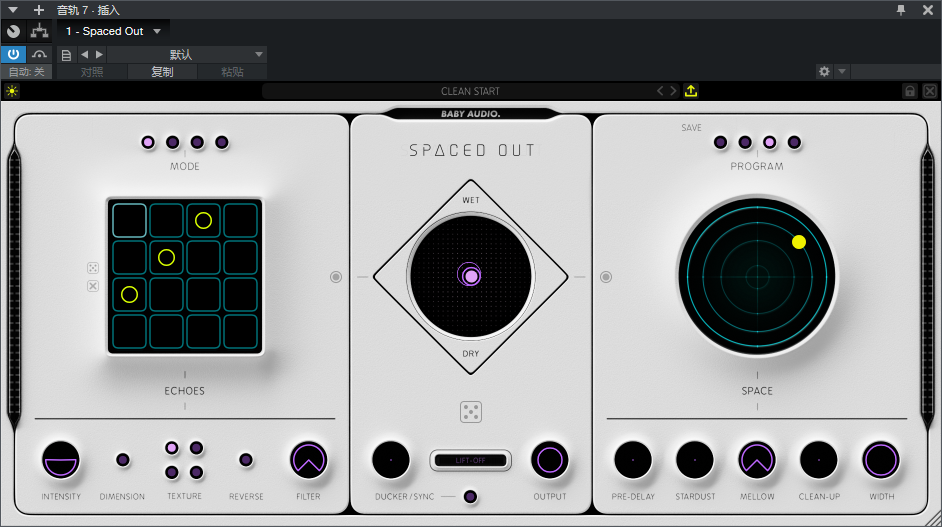
Task: Click the wet/dry mix pad center handle
Action: coord(471,276)
